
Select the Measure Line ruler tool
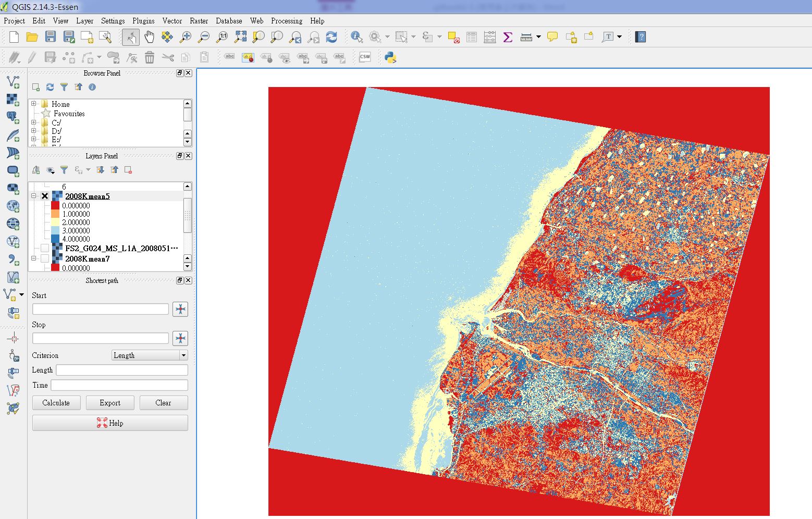coord(526,37)
